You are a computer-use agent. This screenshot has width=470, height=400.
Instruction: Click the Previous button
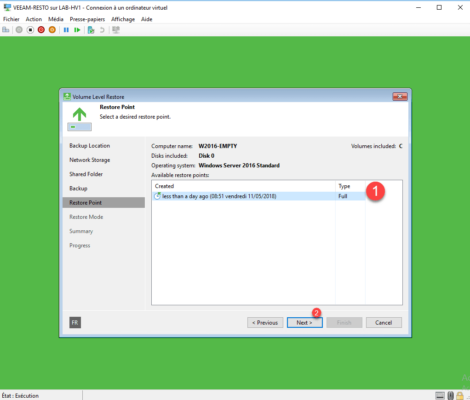(x=265, y=323)
